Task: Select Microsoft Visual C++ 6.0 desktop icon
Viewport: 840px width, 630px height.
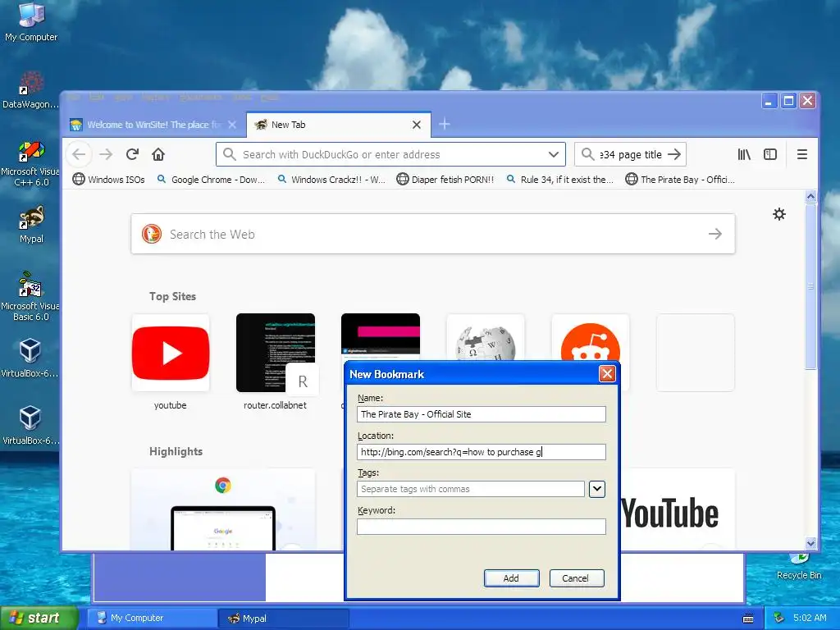Action: pos(31,163)
